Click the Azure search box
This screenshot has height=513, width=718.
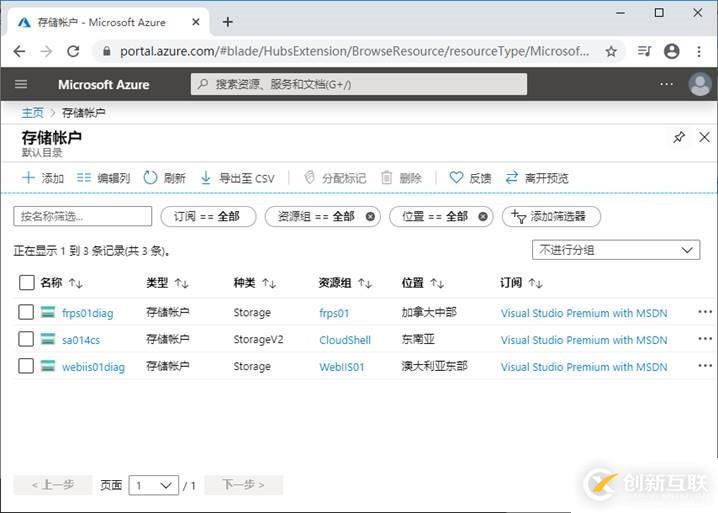(359, 84)
